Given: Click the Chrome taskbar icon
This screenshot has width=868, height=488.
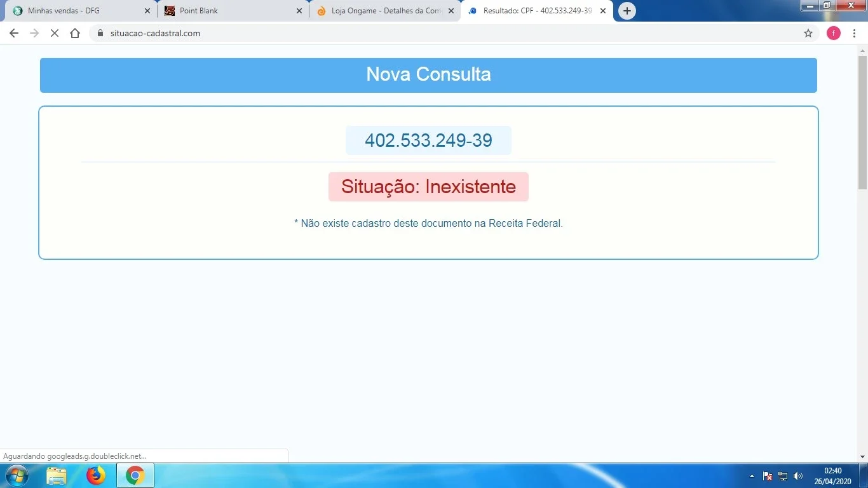Looking at the screenshot, I should [135, 475].
